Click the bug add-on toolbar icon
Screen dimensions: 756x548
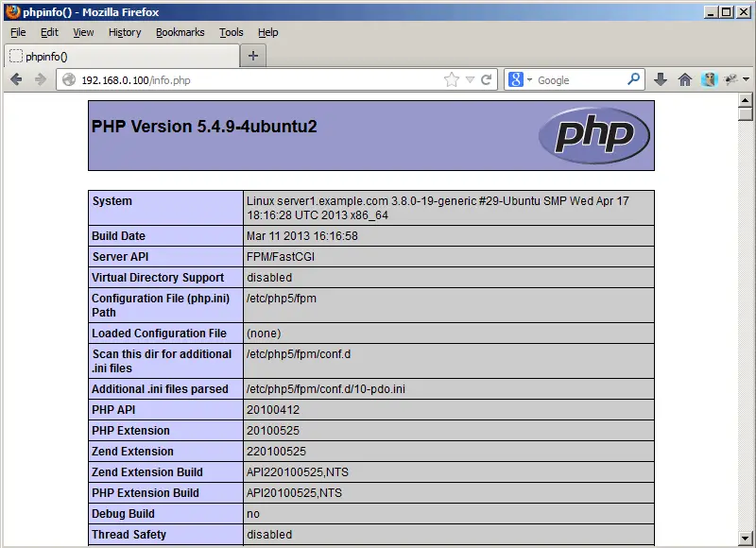[730, 79]
